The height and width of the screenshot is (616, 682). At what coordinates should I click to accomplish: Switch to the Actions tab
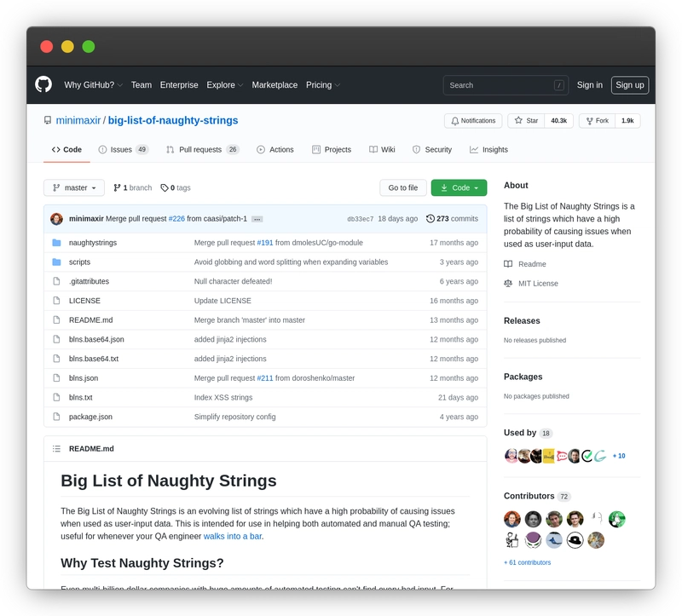275,150
